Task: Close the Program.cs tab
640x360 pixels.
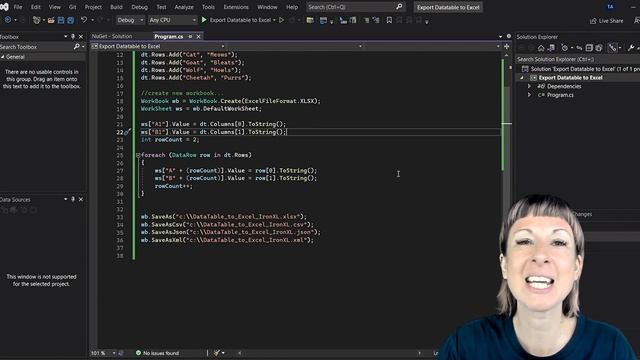Action: pos(198,37)
